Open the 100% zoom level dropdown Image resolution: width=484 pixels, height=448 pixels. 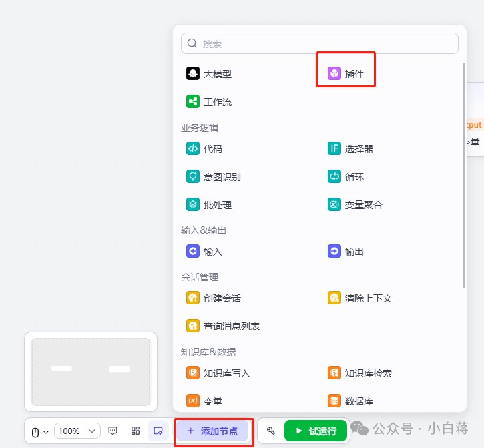point(77,431)
